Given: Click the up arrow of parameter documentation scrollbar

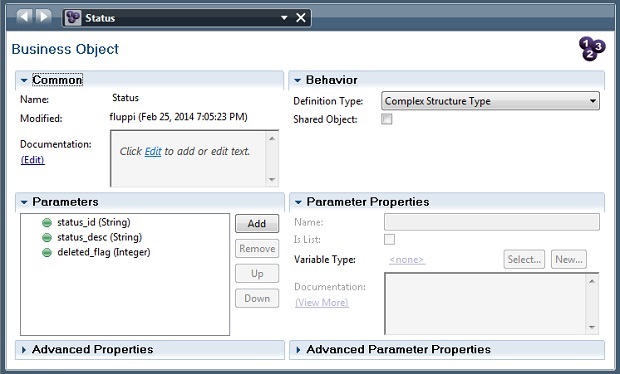Looking at the screenshot, I should 592,281.
